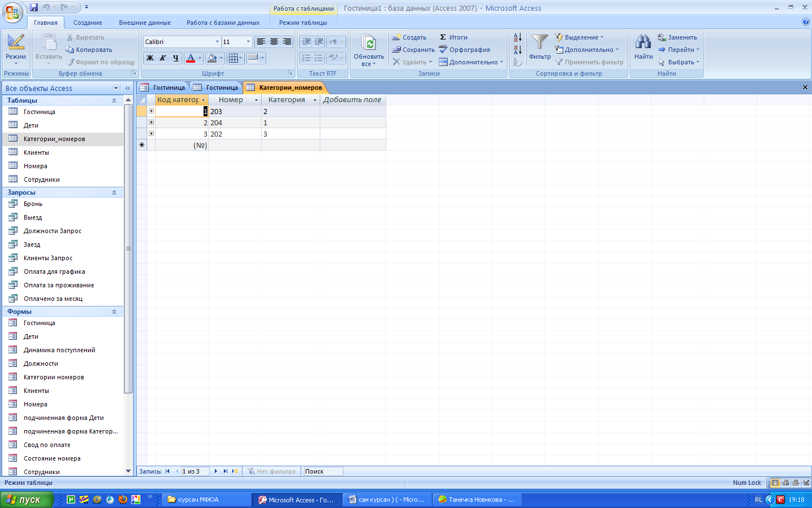Open navigation pane menu dropdown arrow
Image resolution: width=812 pixels, height=508 pixels.
[116, 88]
